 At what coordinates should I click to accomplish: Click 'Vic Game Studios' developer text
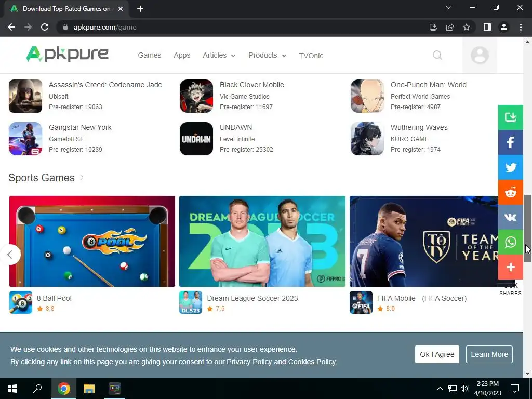point(244,96)
